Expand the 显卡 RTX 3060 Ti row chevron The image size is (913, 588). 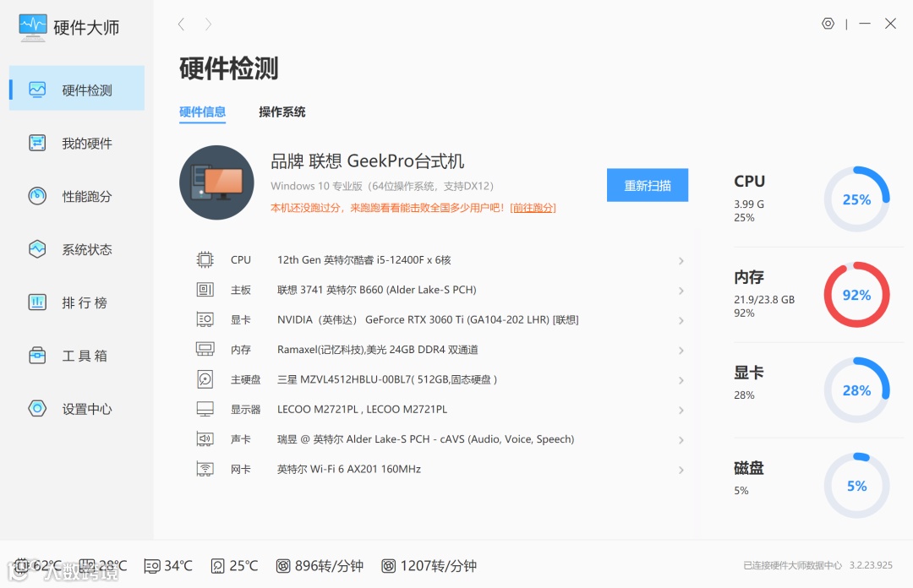point(681,320)
